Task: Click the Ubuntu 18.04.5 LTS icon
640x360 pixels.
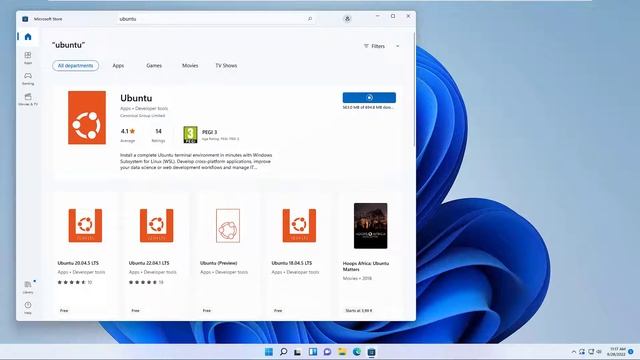Action: [299, 225]
